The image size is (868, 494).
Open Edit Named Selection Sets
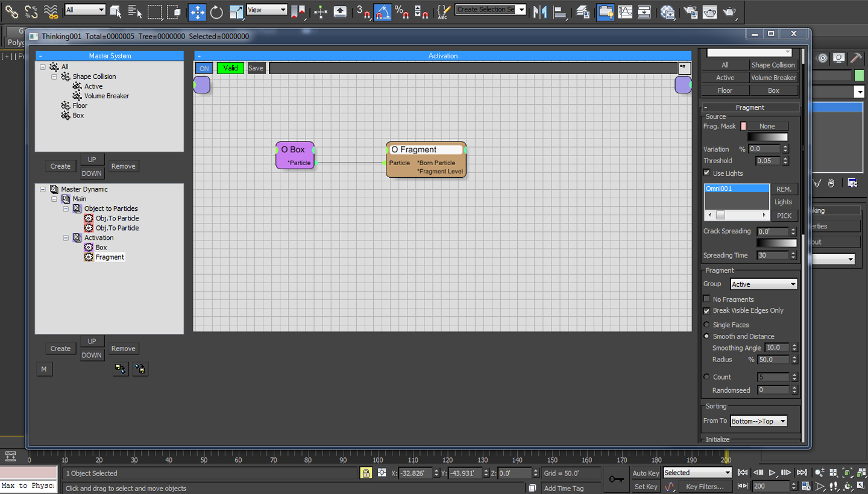[443, 11]
